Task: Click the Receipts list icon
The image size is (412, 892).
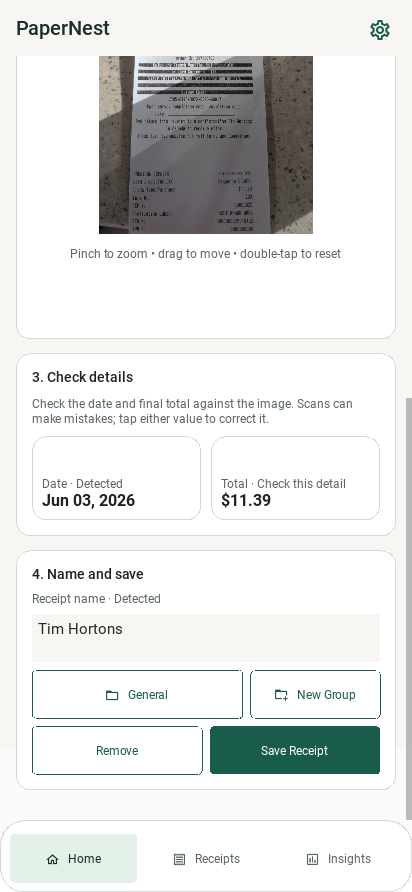Action: point(179,860)
